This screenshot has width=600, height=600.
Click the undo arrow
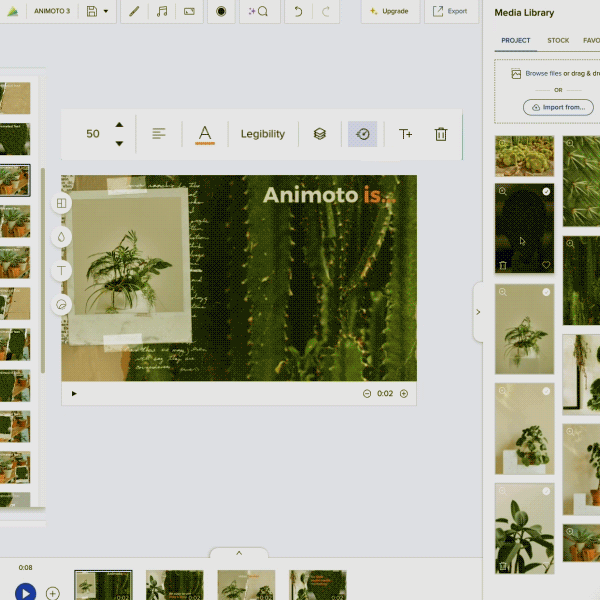pyautogui.click(x=298, y=11)
